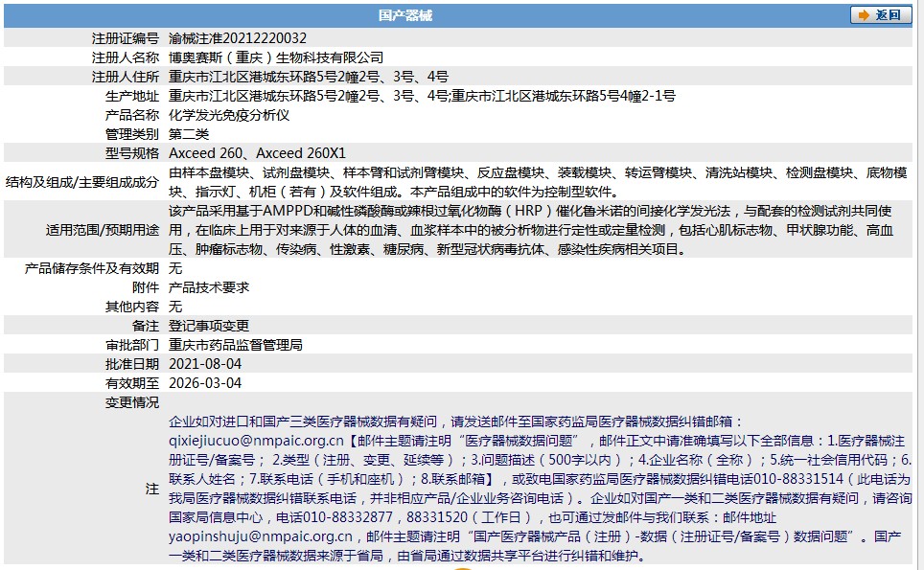Click the 注册人住所 label
This screenshot has width=924, height=570.
coord(126,77)
